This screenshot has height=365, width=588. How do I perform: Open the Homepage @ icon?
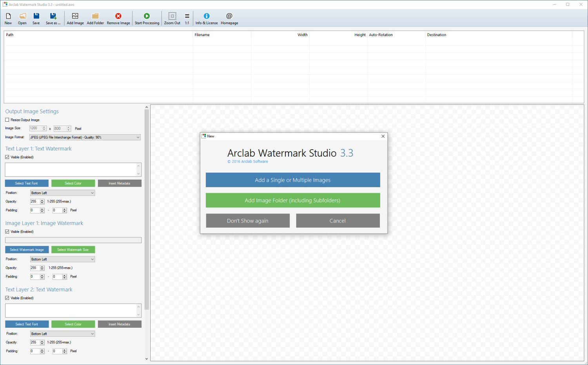tap(229, 18)
